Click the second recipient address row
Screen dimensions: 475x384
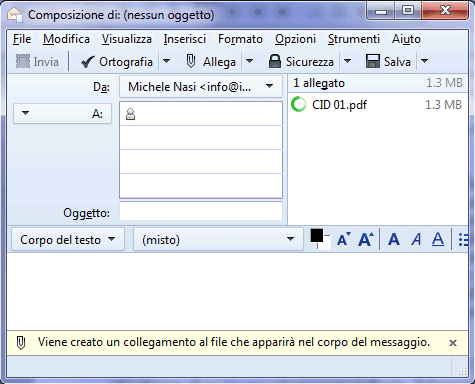201,138
